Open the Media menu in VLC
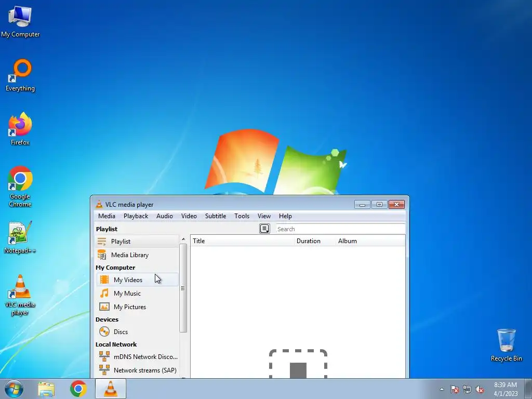This screenshot has width=532, height=399. (x=107, y=216)
